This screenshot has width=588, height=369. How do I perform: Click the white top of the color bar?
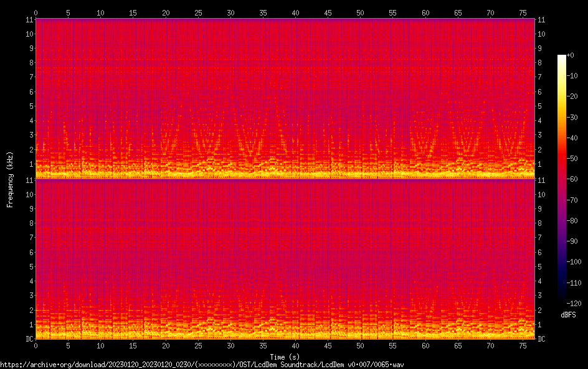point(562,57)
